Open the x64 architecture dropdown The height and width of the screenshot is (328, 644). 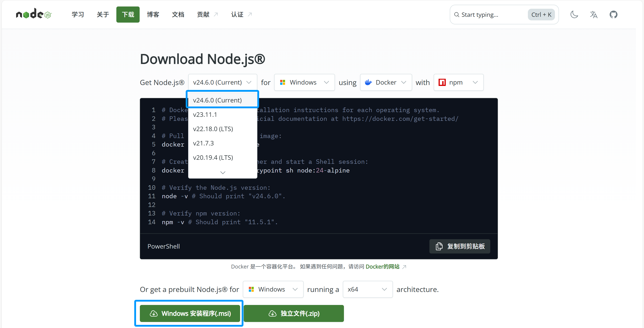pyautogui.click(x=367, y=289)
